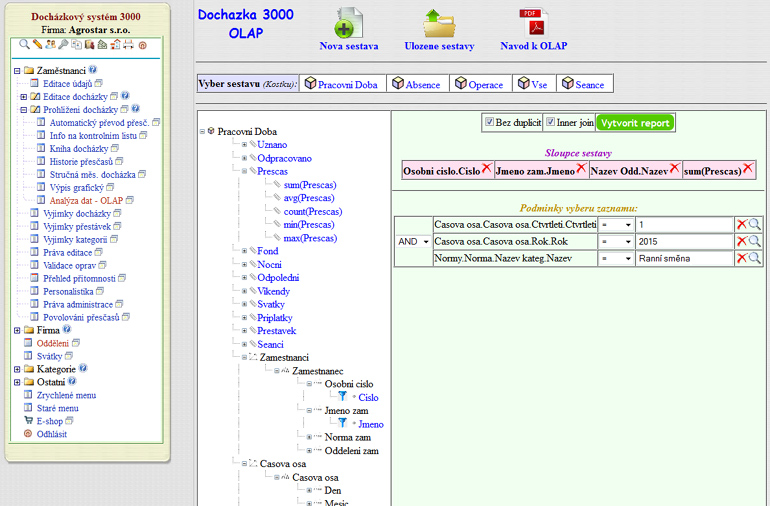
Task: Click the filter funnel icon next to Jmeno
Action: 342,422
